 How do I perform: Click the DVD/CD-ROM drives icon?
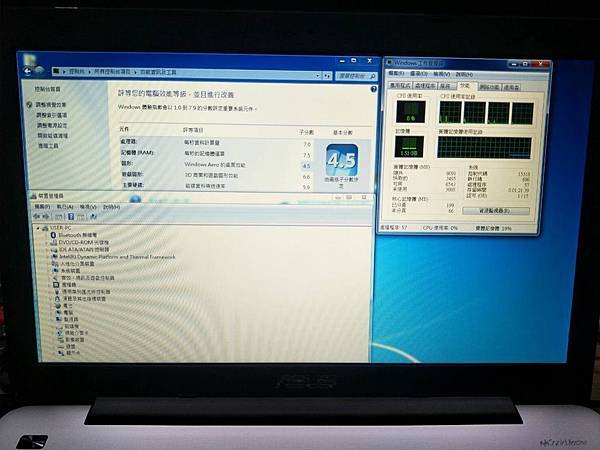click(54, 242)
